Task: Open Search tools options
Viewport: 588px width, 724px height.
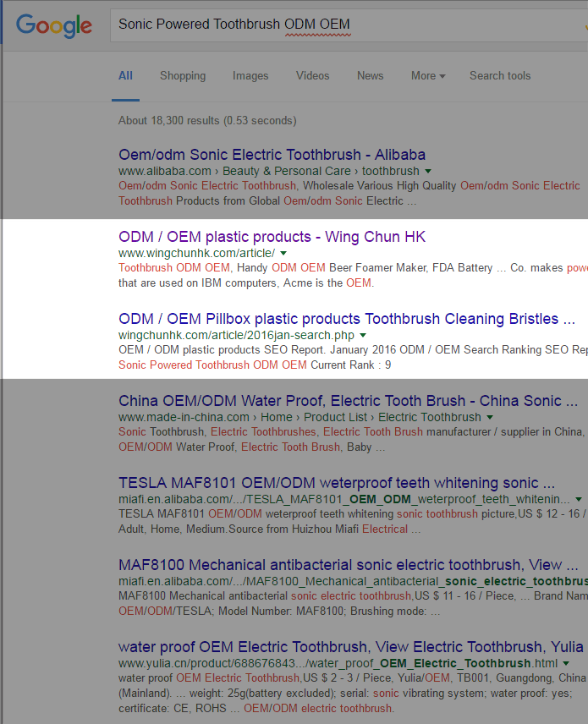Action: tap(500, 76)
